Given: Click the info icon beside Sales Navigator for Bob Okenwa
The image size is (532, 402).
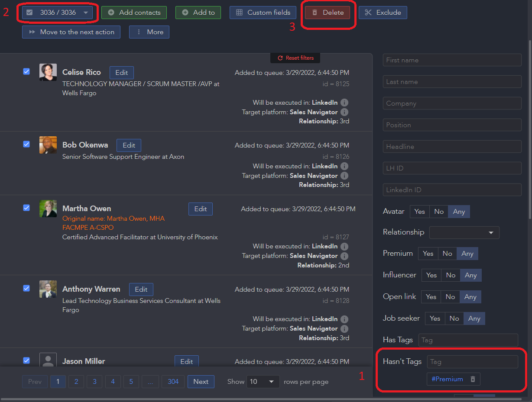Looking at the screenshot, I should (344, 176).
